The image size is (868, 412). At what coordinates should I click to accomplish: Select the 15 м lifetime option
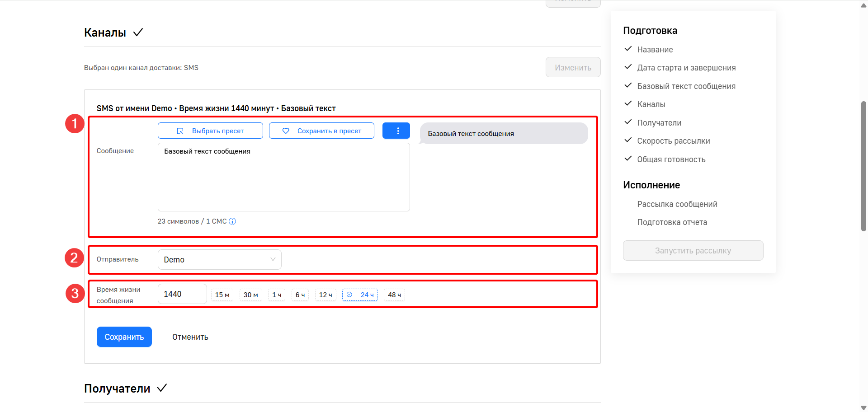click(222, 295)
